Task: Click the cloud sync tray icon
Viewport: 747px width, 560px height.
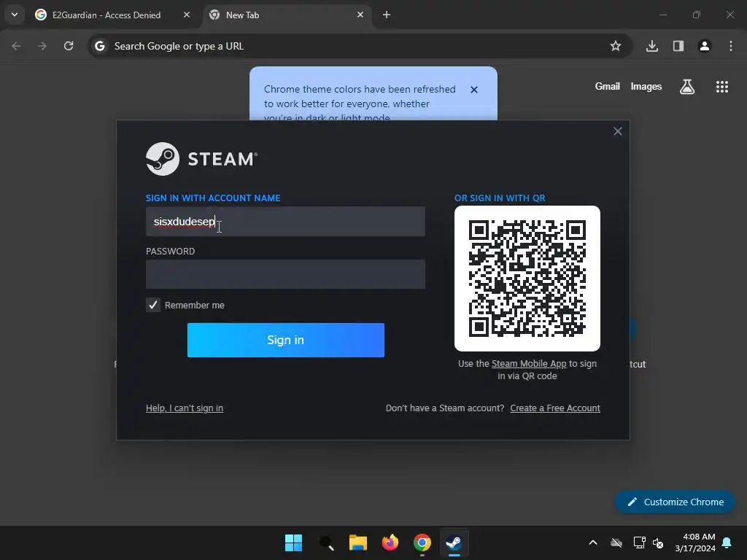Action: [x=616, y=542]
